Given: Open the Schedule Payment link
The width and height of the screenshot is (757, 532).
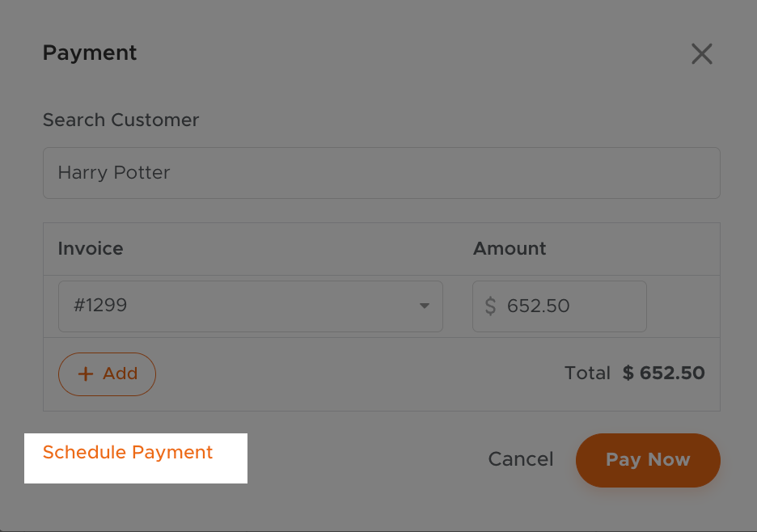Looking at the screenshot, I should coord(128,453).
